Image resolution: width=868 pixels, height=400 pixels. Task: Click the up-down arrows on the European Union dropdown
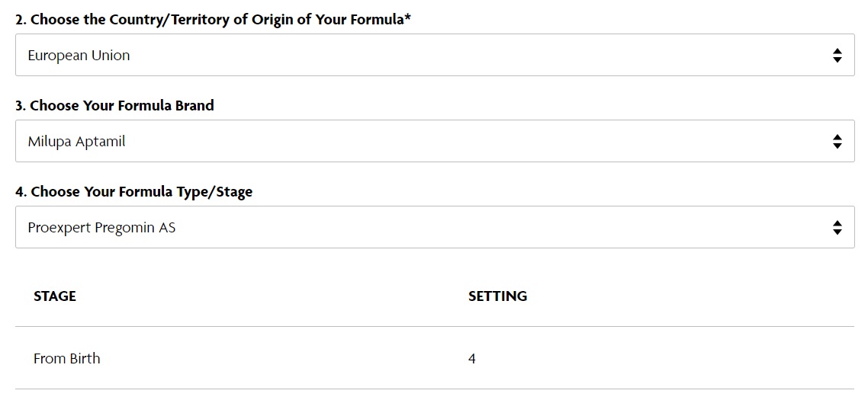(837, 56)
